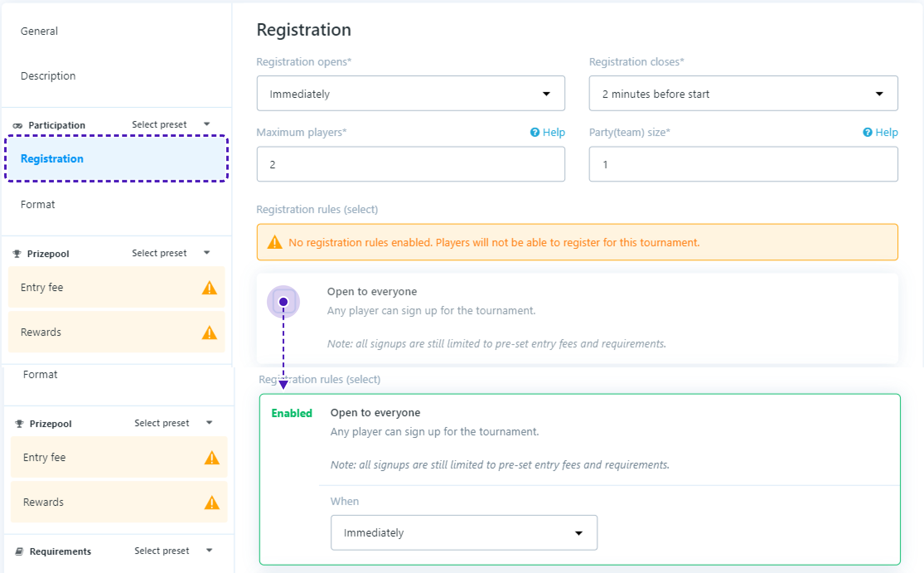
Task: Toggle the Enabled label on the registration rule
Action: tap(291, 413)
